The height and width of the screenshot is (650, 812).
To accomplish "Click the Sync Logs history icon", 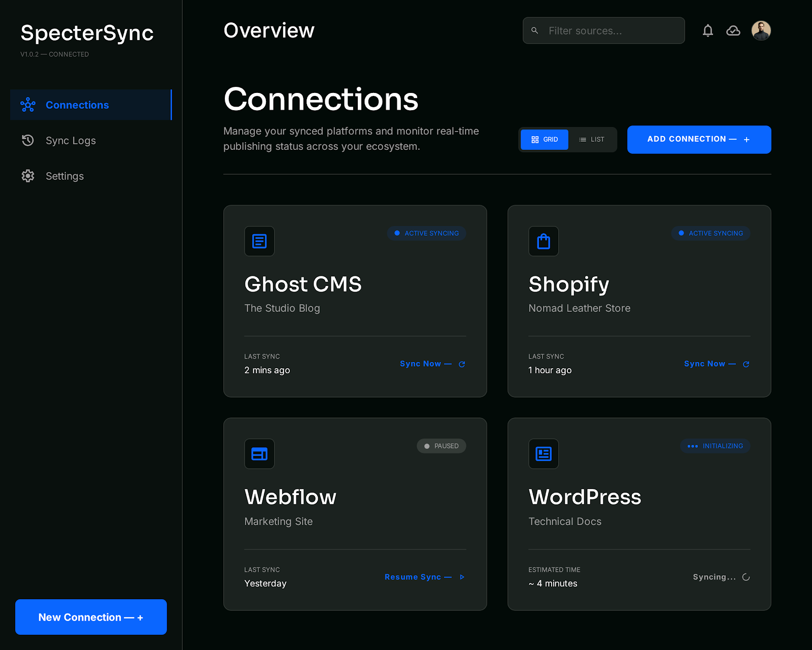I will tap(28, 140).
